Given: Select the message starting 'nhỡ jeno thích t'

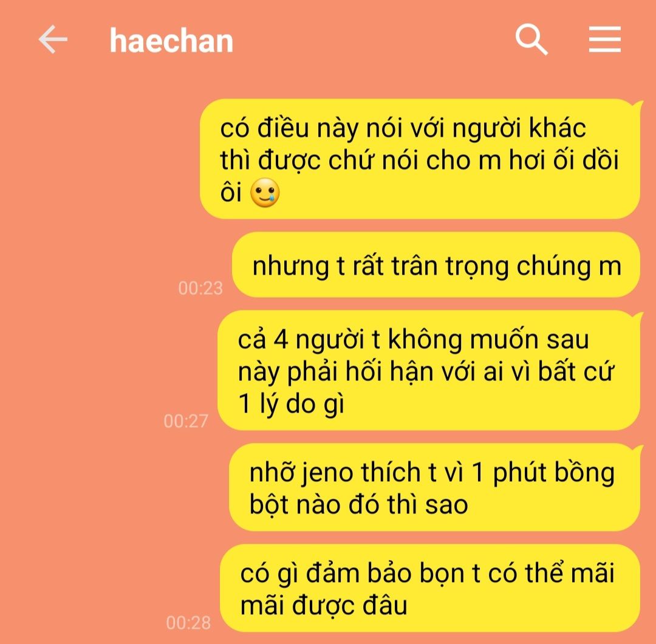Looking at the screenshot, I should [435, 487].
